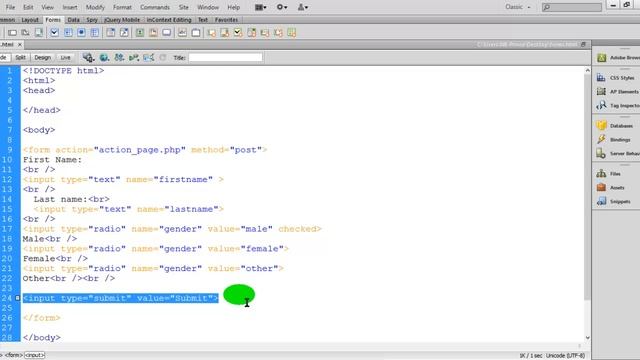Switch to the Data insert tab
The height and width of the screenshot is (360, 640).
click(73, 20)
